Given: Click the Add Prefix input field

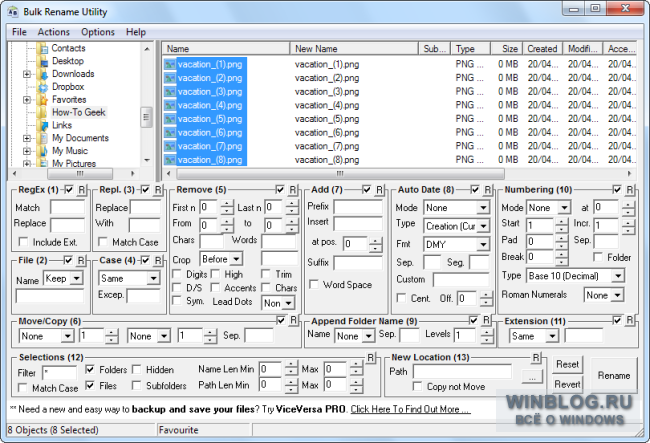Looking at the screenshot, I should 358,207.
